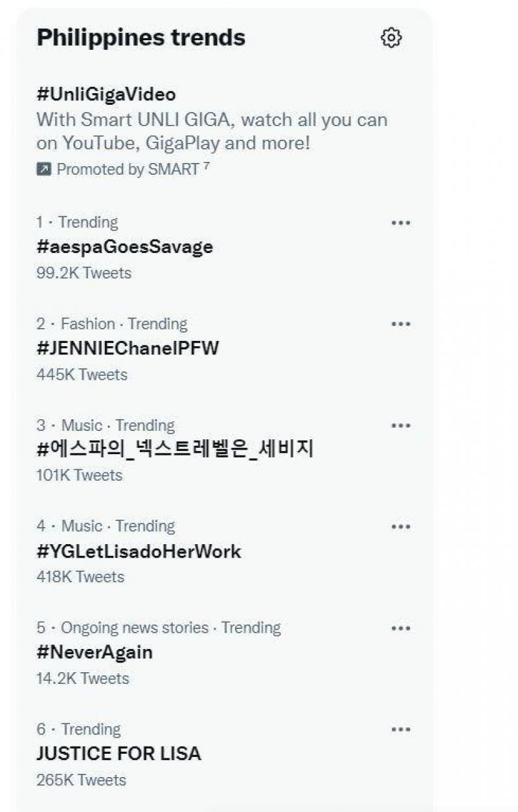Open the #aespaGoesSavage trending hashtag
The image size is (518, 812).
[x=125, y=247]
